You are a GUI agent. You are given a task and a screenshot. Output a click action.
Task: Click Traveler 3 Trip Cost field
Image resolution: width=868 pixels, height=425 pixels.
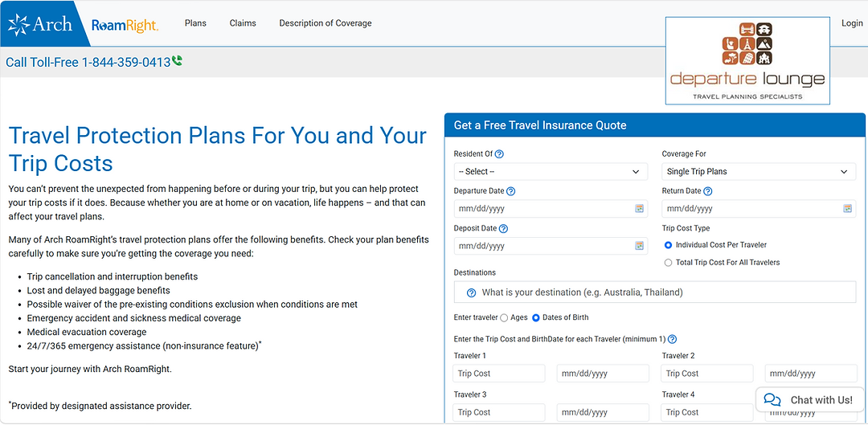click(x=499, y=412)
